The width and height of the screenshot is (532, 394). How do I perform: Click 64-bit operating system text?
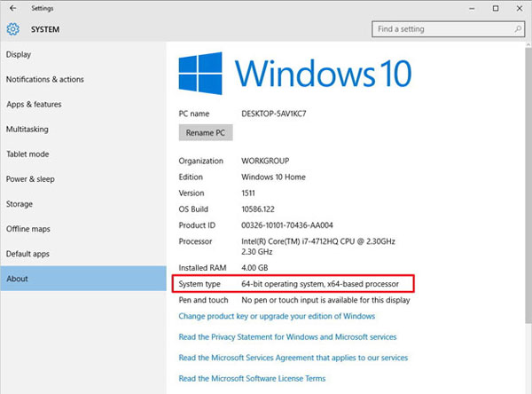[320, 284]
